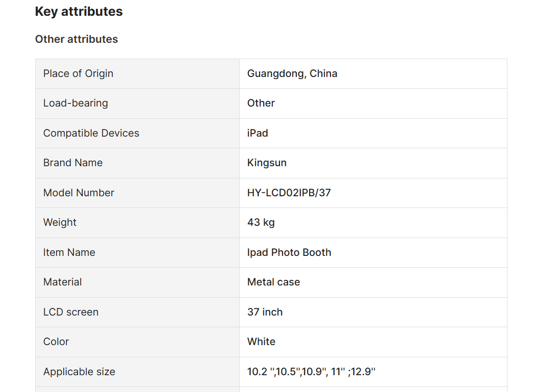Click the White color value
The height and width of the screenshot is (392, 535).
pyautogui.click(x=261, y=342)
